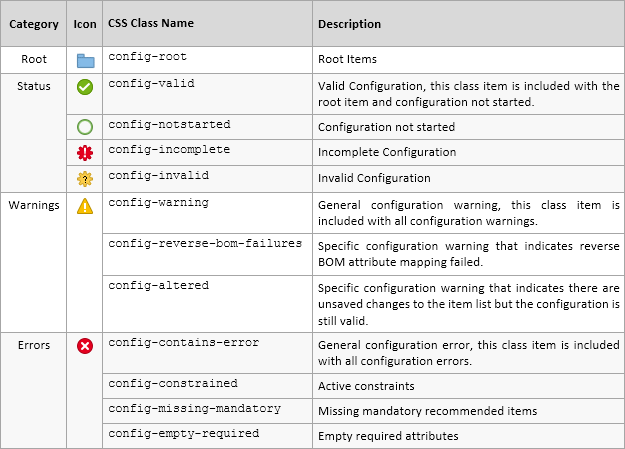Select the config-root class name text
Image resolution: width=625 pixels, height=449 pixels.
click(147, 57)
